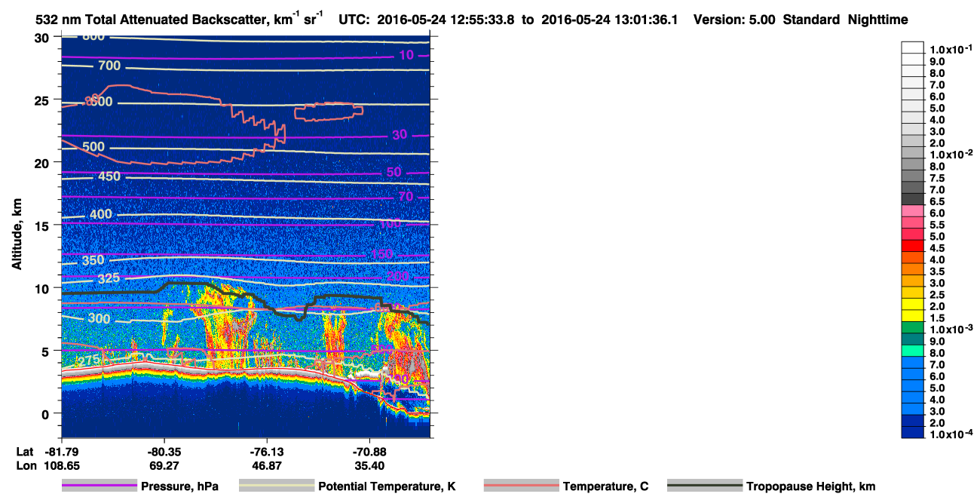Click the longitude value "35.40"
The height and width of the screenshot is (503, 980).
point(369,466)
